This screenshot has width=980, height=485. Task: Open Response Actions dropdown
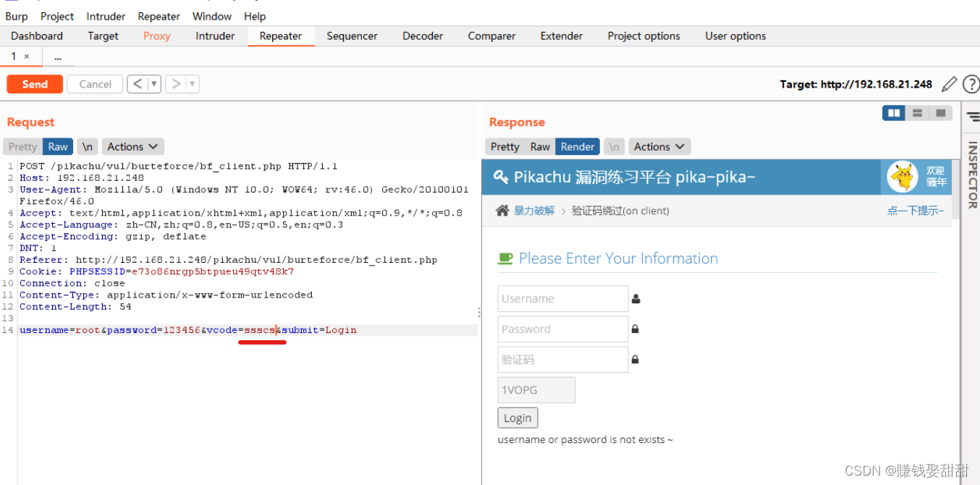659,146
